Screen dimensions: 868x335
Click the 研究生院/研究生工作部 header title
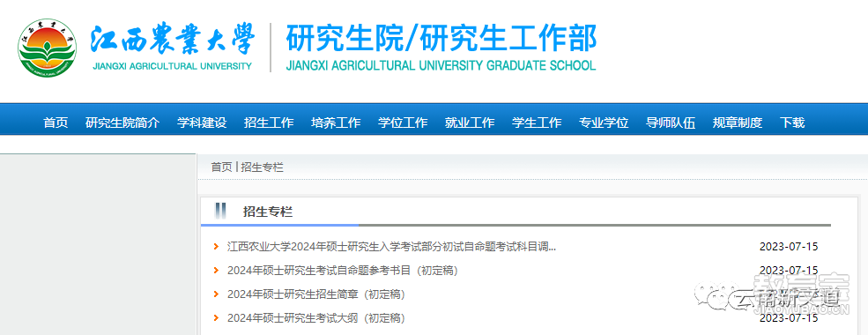point(441,40)
